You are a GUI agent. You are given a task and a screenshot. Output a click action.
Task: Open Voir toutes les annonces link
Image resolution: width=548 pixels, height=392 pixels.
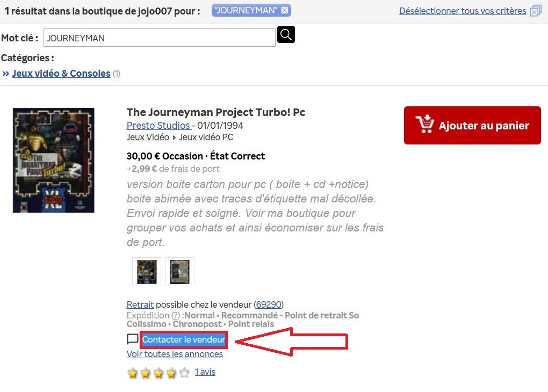click(175, 354)
